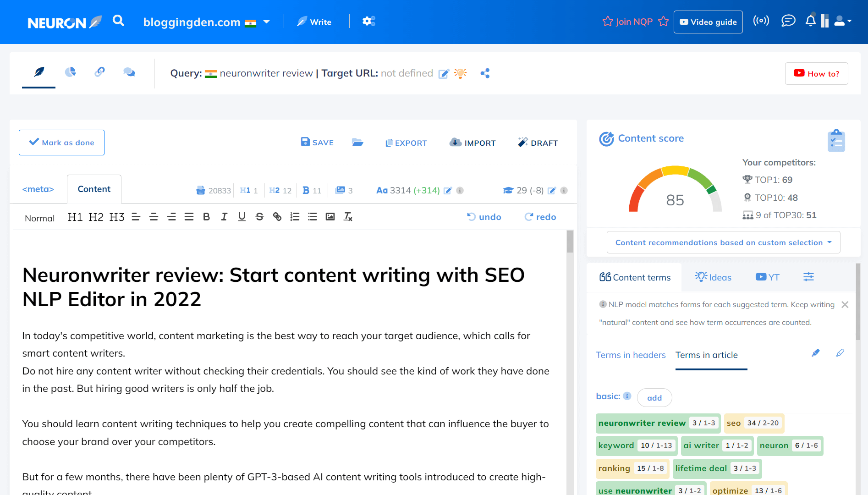Click the Write button in top bar

[314, 22]
